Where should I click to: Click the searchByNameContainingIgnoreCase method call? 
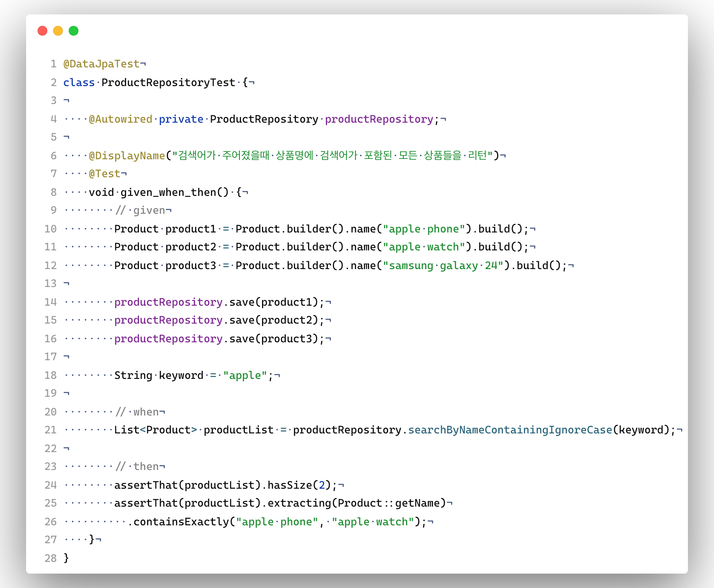click(510, 430)
